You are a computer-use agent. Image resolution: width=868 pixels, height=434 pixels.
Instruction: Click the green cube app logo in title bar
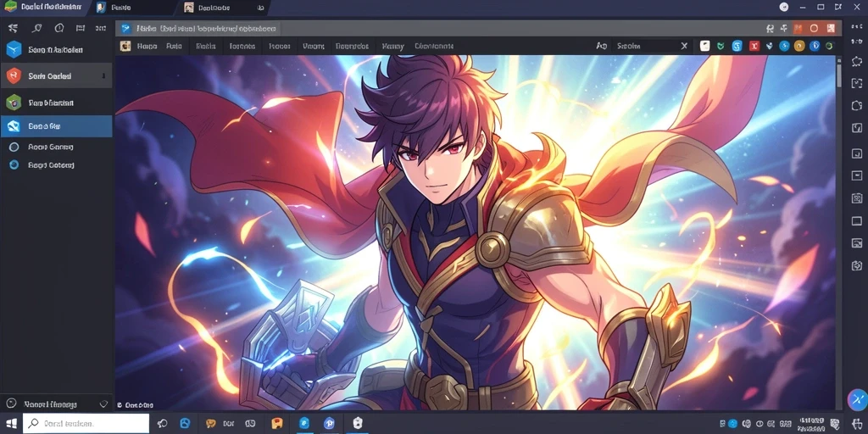pos(9,7)
